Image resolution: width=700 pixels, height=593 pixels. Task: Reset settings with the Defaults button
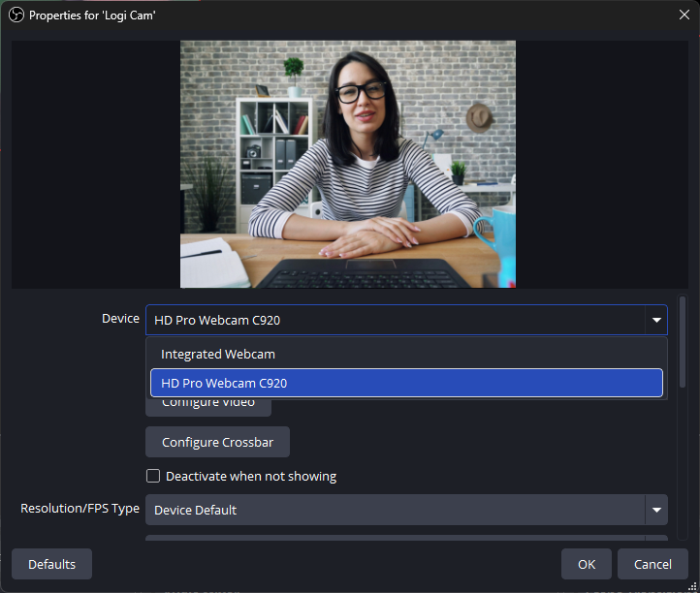pyautogui.click(x=51, y=564)
